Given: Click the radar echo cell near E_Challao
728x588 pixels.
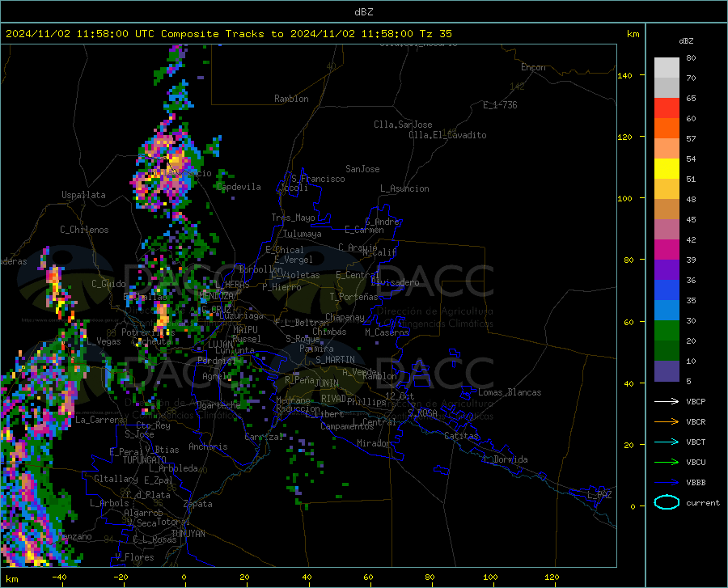Looking at the screenshot, I should pyautogui.click(x=162, y=315).
